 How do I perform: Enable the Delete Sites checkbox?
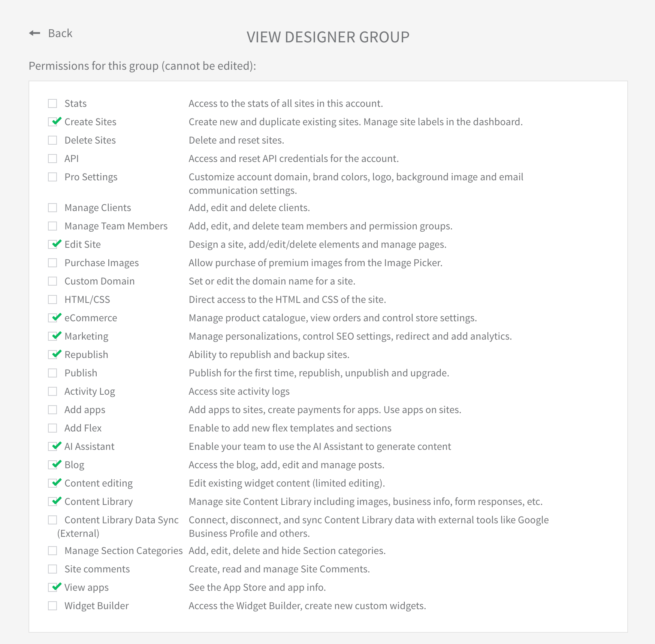click(x=52, y=140)
